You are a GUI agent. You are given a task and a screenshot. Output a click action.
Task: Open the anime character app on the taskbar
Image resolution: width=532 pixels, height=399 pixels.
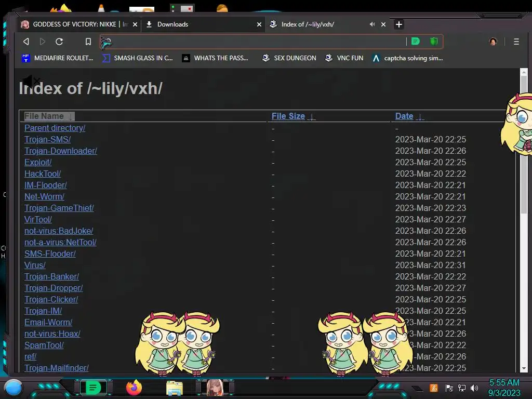(215, 388)
